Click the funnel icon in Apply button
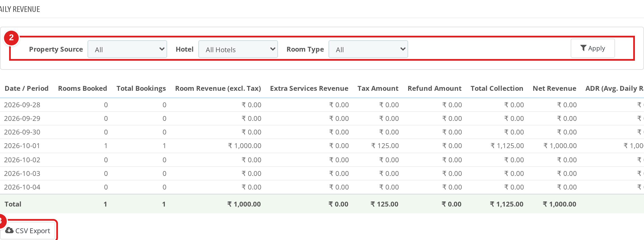 coord(583,48)
